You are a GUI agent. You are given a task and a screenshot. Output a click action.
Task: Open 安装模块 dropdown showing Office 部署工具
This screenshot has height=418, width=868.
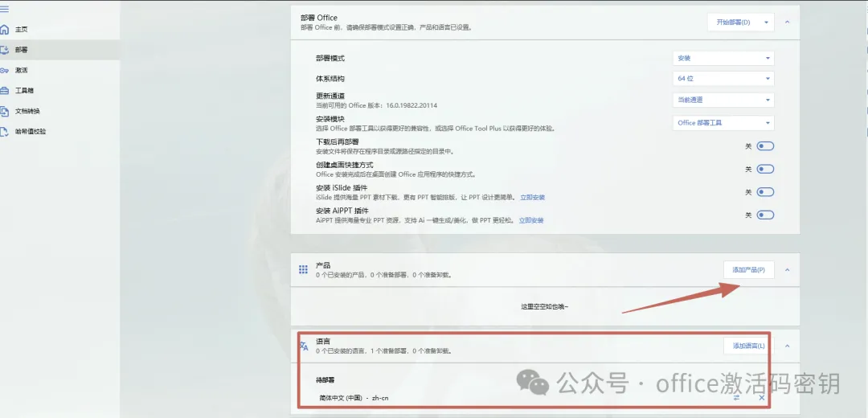tap(723, 123)
